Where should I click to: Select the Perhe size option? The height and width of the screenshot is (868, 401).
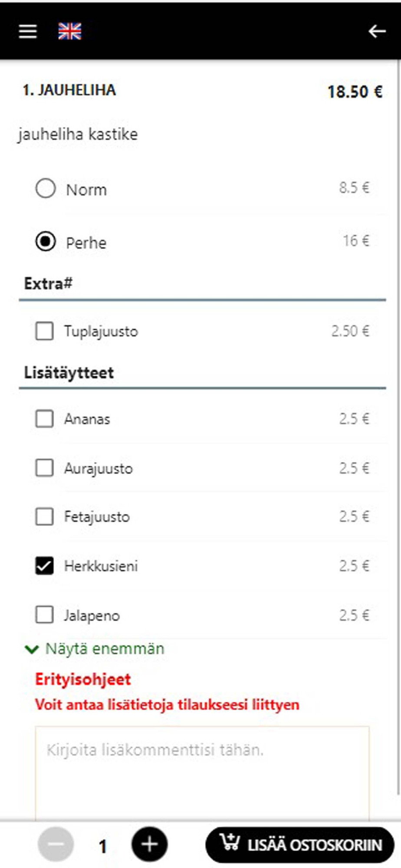point(46,242)
